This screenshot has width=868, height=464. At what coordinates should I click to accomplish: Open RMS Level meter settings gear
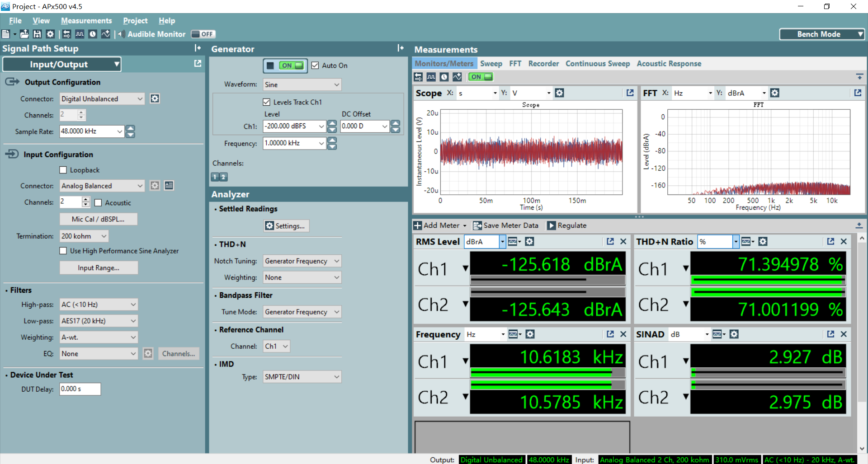pyautogui.click(x=529, y=241)
